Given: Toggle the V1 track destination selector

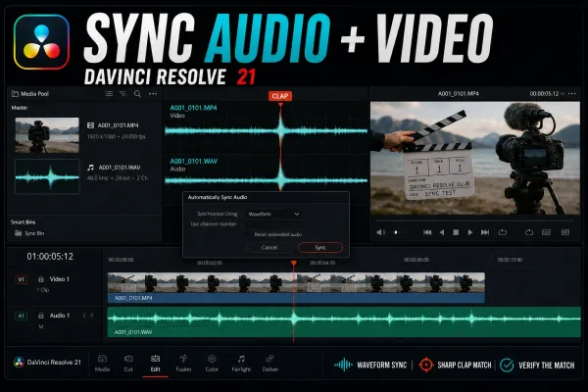Looking at the screenshot, I should [21, 279].
